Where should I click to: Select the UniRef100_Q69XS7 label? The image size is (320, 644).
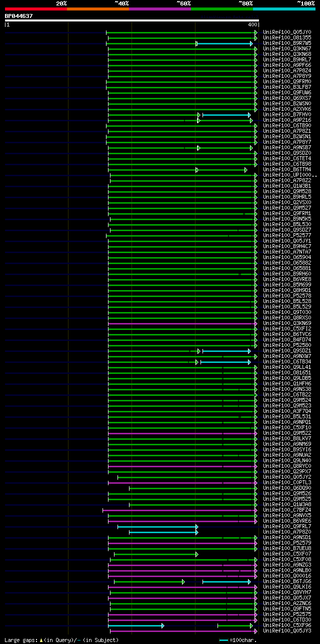(x=287, y=98)
